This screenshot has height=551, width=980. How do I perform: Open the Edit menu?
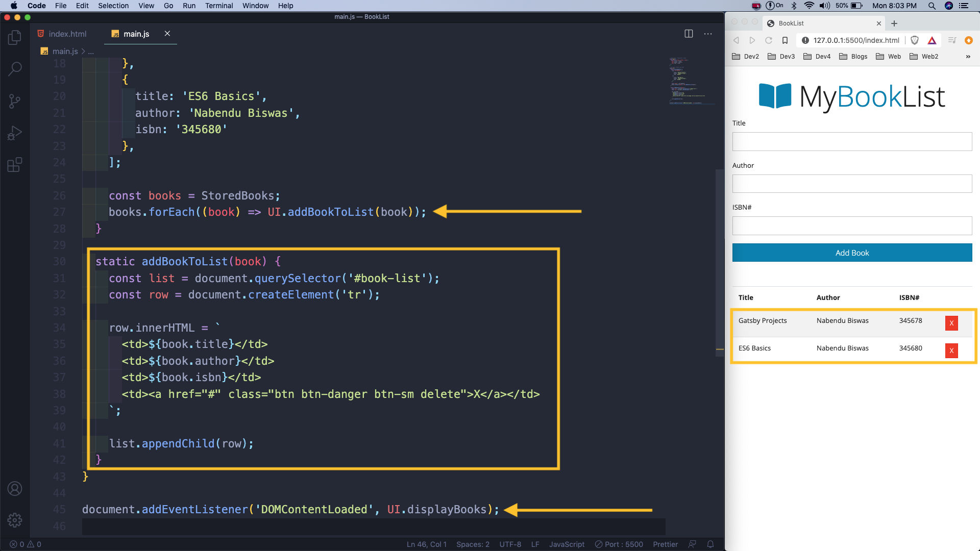click(82, 6)
